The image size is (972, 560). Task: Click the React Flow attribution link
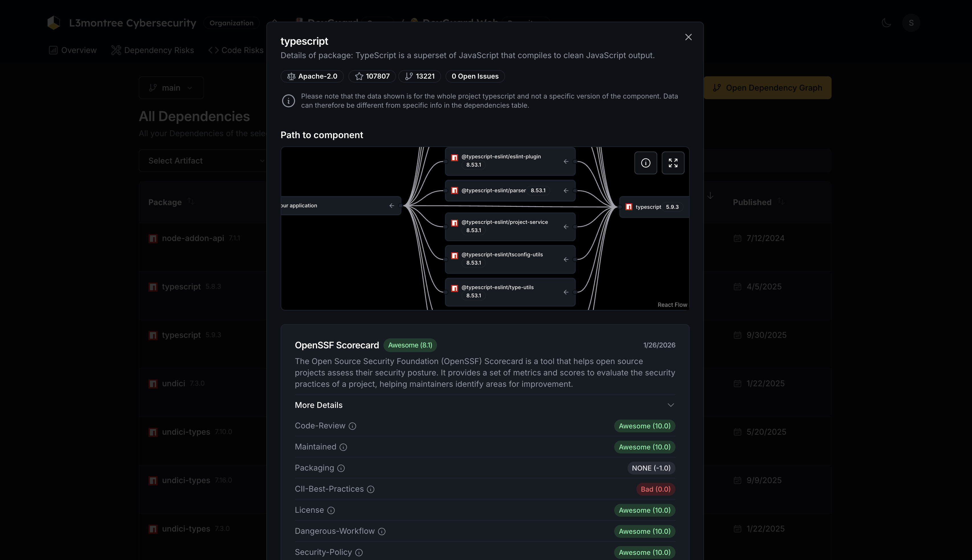(x=672, y=304)
